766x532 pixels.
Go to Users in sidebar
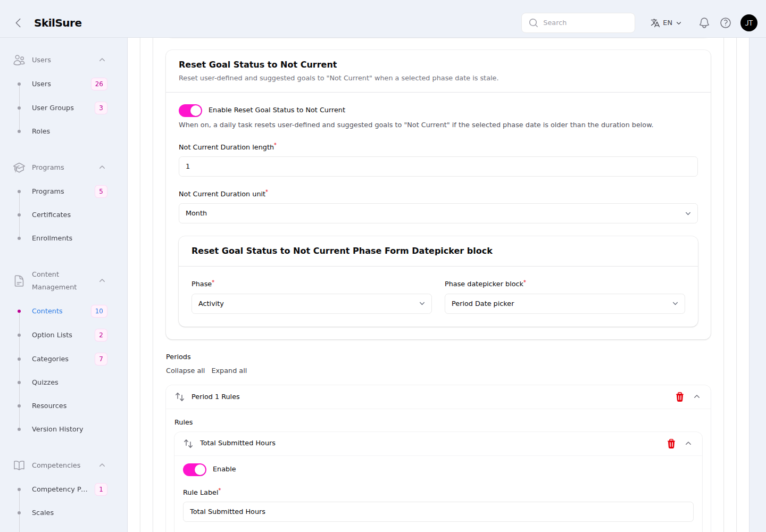coord(41,84)
